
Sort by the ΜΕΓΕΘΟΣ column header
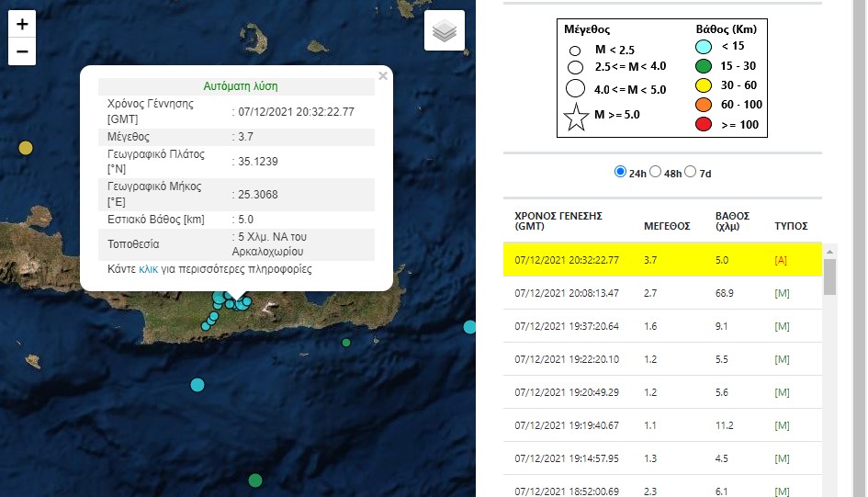pyautogui.click(x=666, y=225)
